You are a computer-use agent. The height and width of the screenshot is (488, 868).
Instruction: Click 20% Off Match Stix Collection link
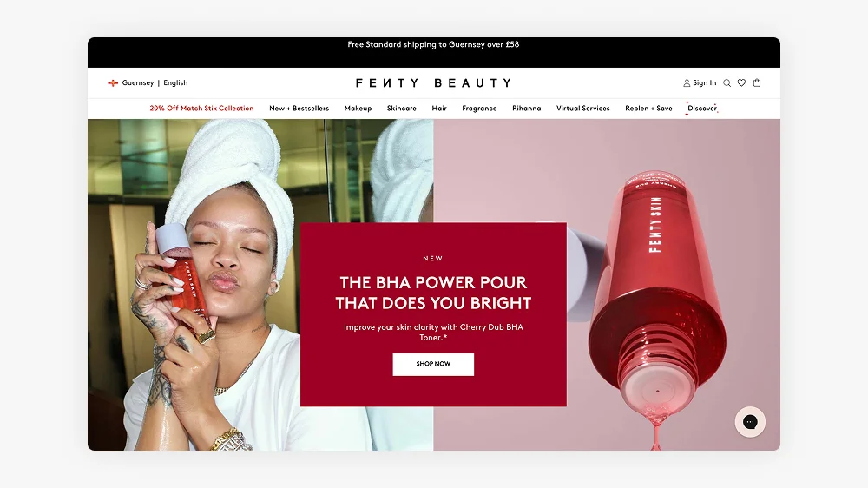pos(201,109)
